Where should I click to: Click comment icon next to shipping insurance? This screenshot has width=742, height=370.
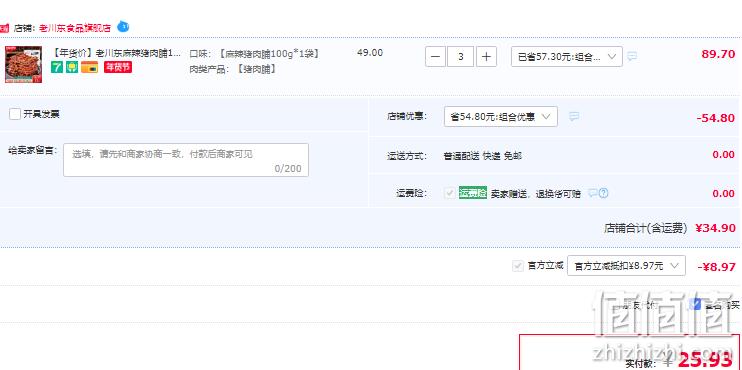click(x=592, y=193)
